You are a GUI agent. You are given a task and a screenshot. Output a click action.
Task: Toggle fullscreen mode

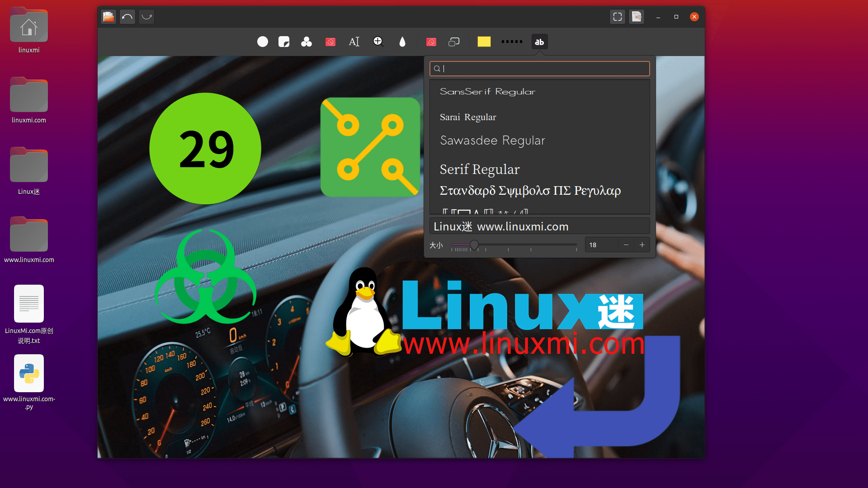tap(617, 17)
